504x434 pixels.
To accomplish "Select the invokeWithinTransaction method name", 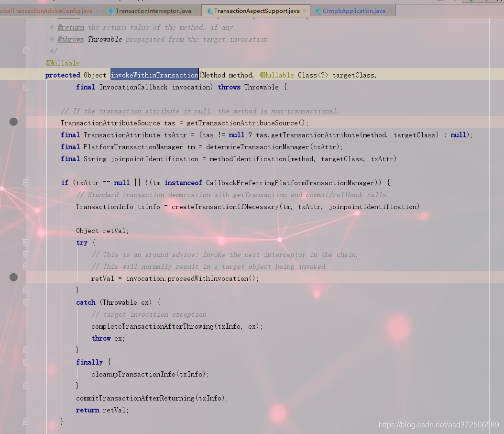I will pyautogui.click(x=154, y=75).
